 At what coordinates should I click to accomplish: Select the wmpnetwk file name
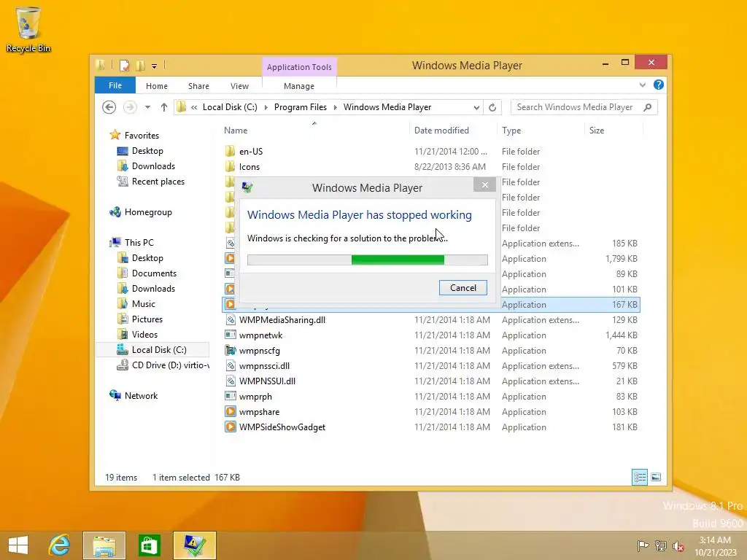point(260,335)
